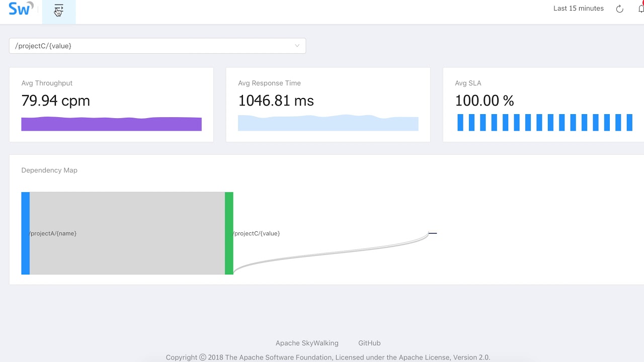The width and height of the screenshot is (644, 362).
Task: Toggle the sidebar menu fold icon
Action: [x=59, y=10]
